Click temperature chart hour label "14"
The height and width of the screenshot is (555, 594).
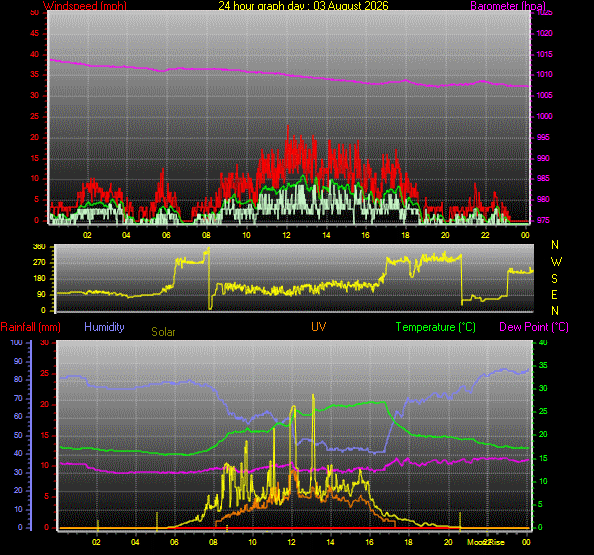pos(330,542)
